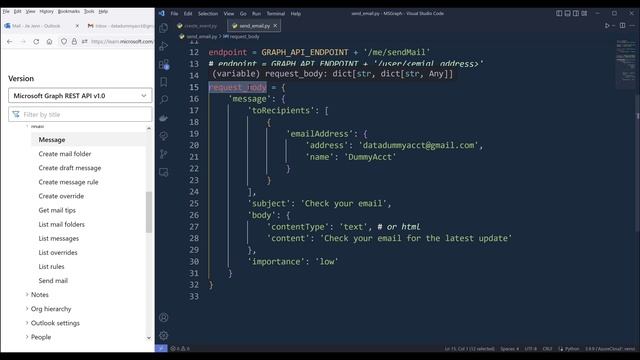Open the Version dropdown Microsoft Graph REST API v1.0
Screen dimensions: 640x360
pos(80,96)
